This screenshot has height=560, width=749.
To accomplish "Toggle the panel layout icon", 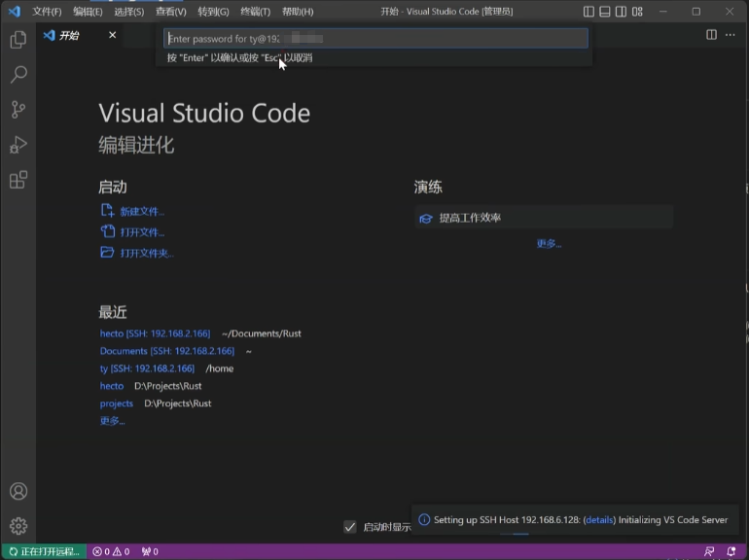I will coord(605,12).
